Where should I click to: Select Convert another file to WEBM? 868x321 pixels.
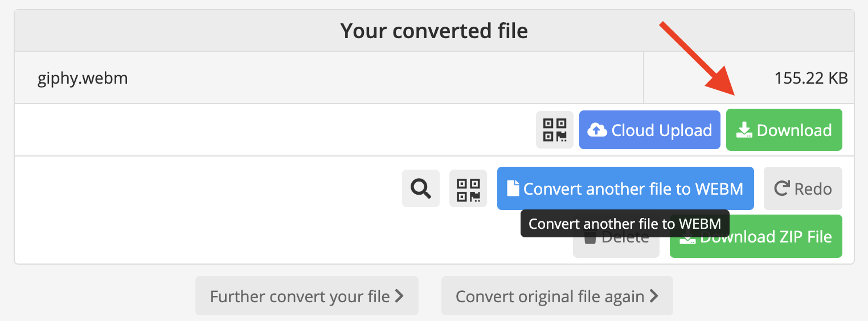coord(625,188)
